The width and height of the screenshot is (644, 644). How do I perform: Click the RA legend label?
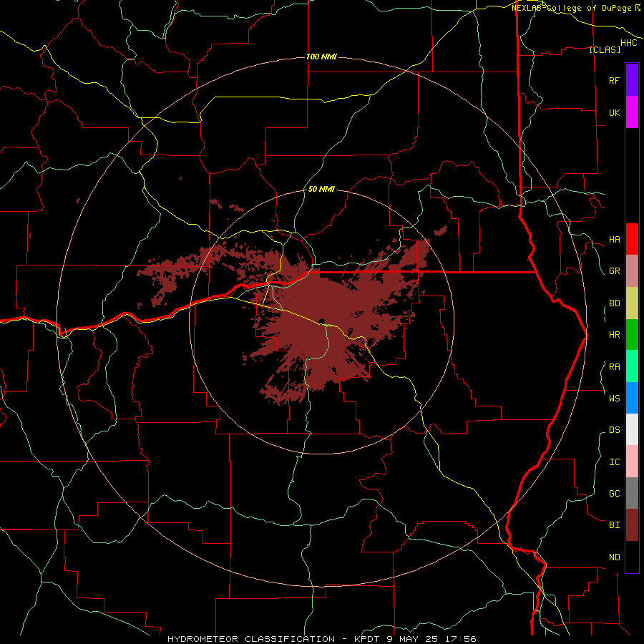(614, 367)
